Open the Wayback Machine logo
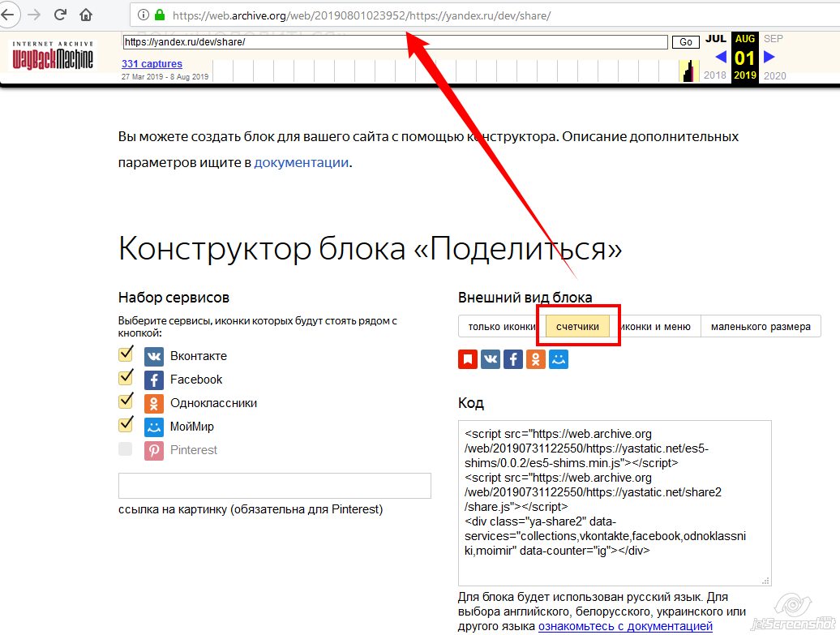 pos(53,56)
